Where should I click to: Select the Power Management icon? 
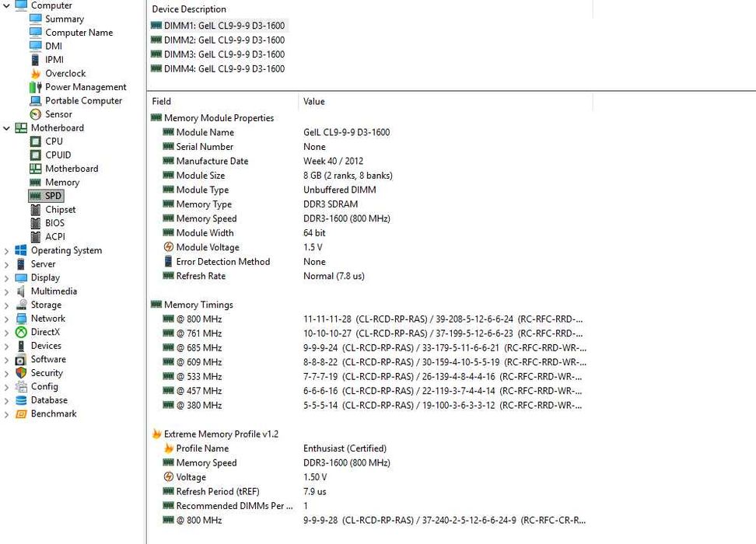click(x=35, y=87)
